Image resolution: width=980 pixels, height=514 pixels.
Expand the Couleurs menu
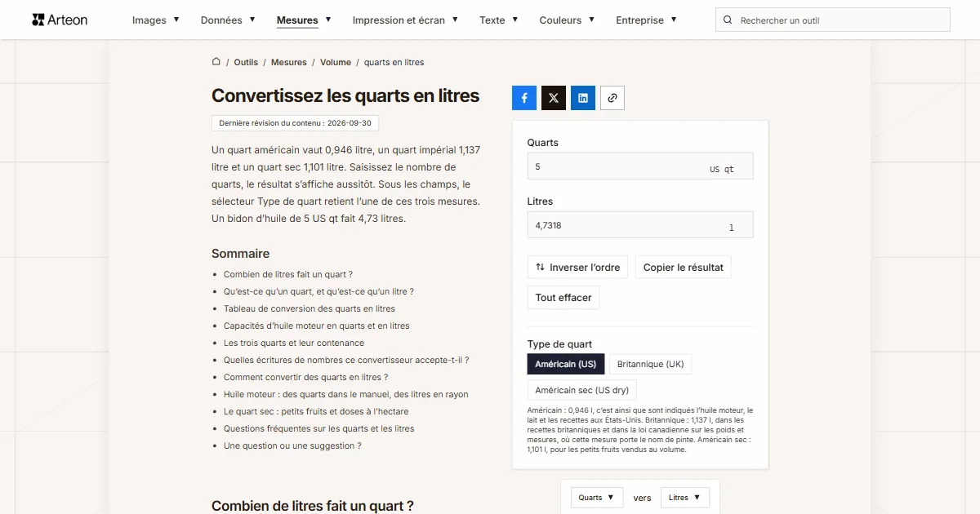[567, 20]
